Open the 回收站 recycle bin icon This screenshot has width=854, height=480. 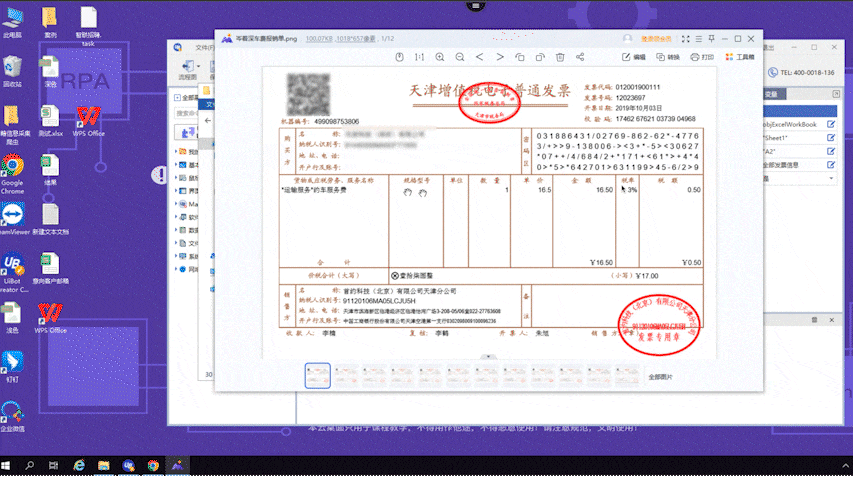tap(12, 71)
